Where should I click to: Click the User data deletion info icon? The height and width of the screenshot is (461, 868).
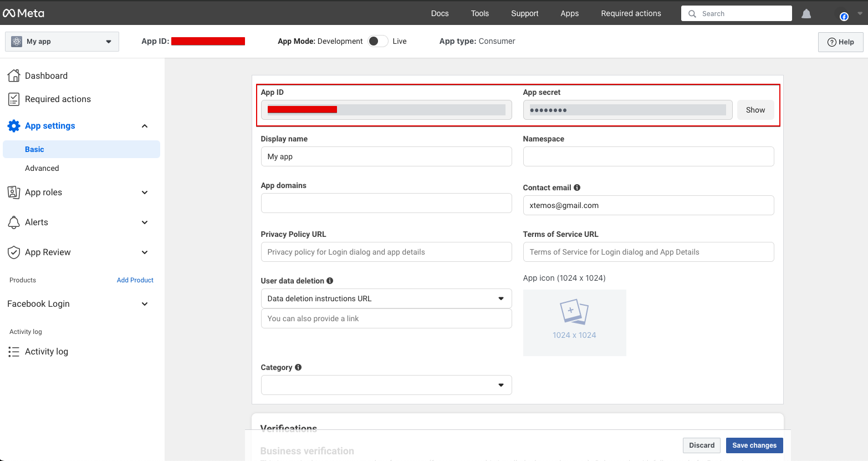330,281
